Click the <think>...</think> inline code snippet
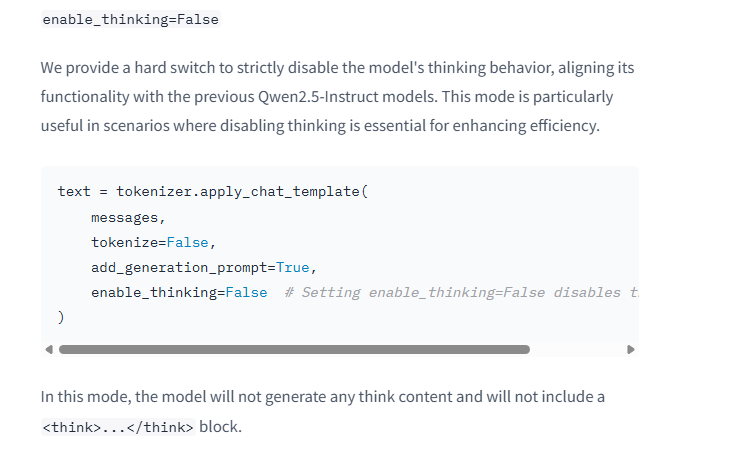 point(118,427)
